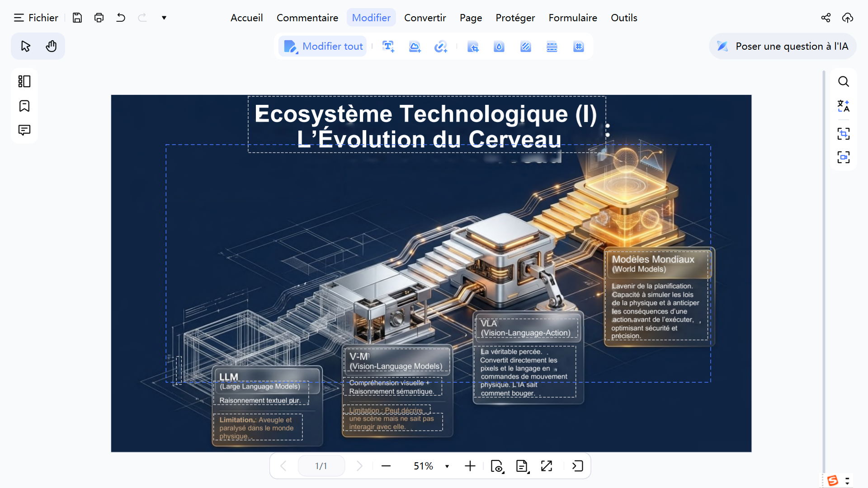Open the Bookmarks panel
Image resolution: width=868 pixels, height=488 pixels.
pyautogui.click(x=24, y=106)
